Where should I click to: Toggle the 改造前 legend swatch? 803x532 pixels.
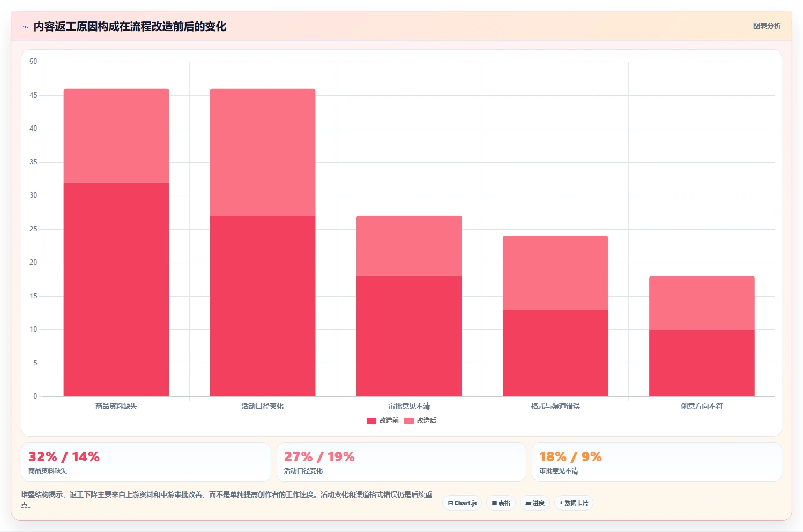coord(371,421)
